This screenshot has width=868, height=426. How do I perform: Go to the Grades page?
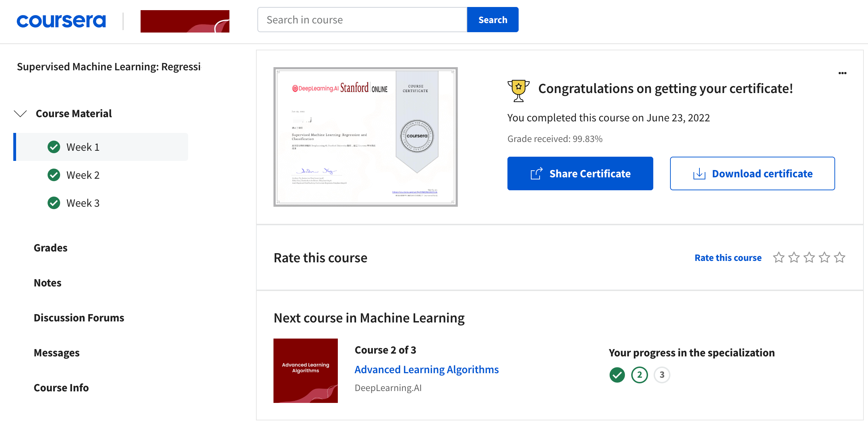50,248
